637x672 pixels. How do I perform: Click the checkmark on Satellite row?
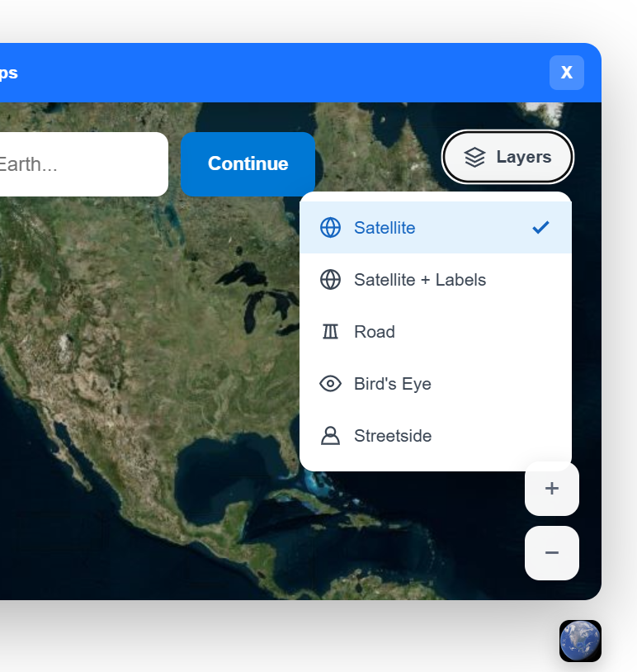[540, 228]
